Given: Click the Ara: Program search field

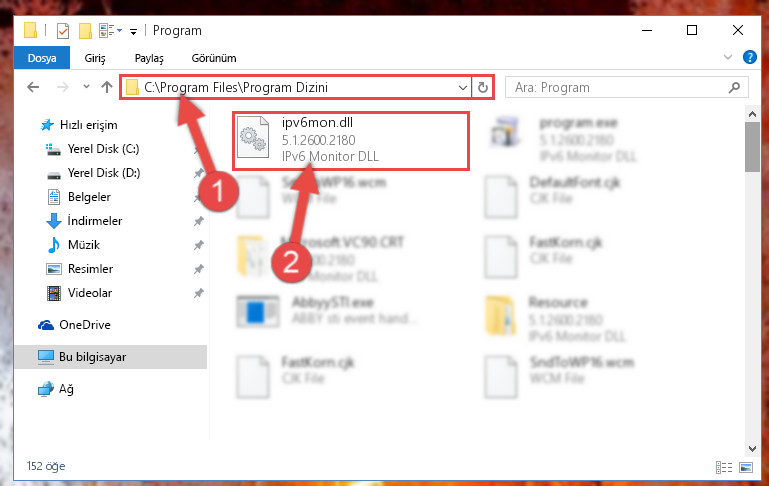Looking at the screenshot, I should (618, 87).
